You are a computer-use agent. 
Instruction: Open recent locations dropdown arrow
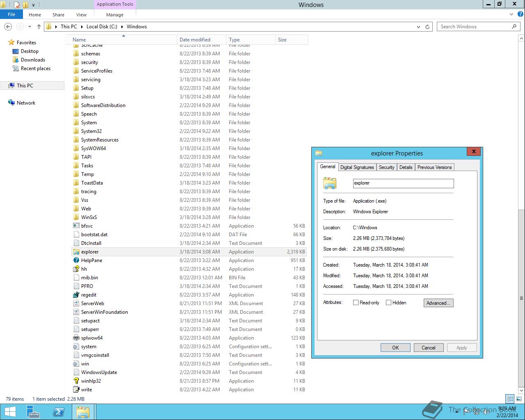pos(30,27)
